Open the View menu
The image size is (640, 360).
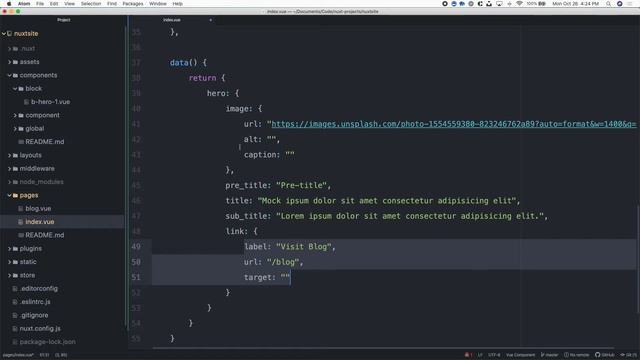click(69, 4)
